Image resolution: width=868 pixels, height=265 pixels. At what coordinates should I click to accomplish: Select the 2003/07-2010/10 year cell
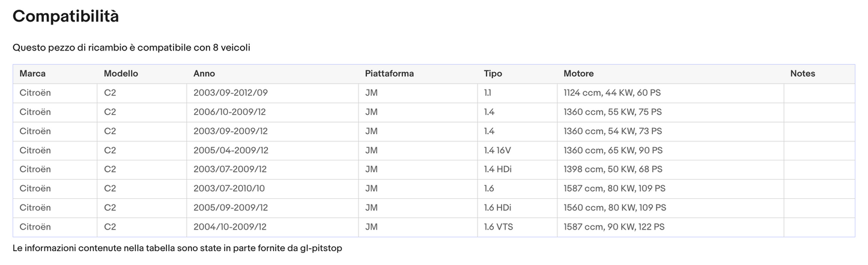(x=229, y=189)
